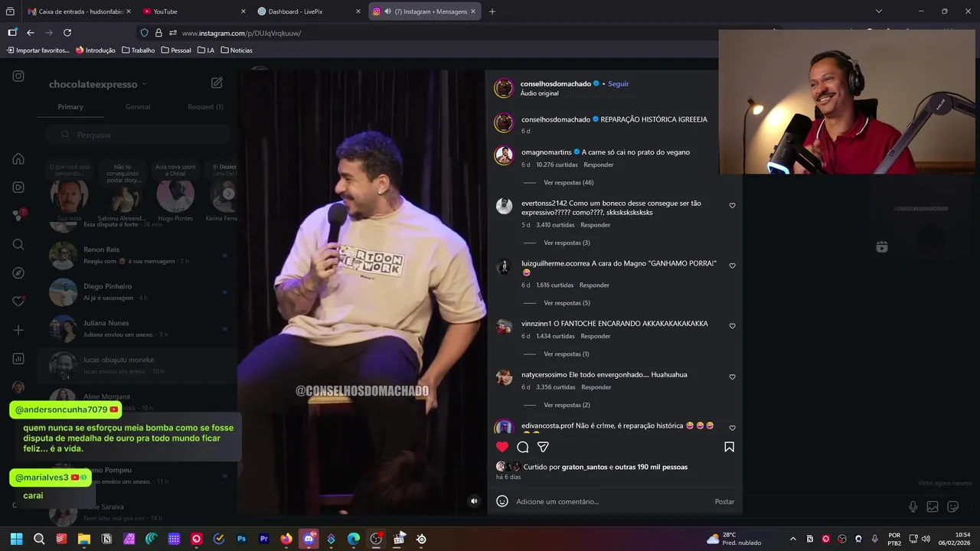Reload the page in browser toolbar
Viewport: 980px width, 551px height.
pos(67,33)
